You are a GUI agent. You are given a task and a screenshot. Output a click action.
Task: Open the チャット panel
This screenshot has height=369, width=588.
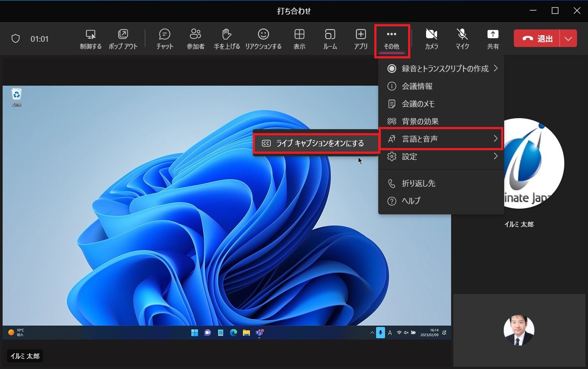pos(165,39)
